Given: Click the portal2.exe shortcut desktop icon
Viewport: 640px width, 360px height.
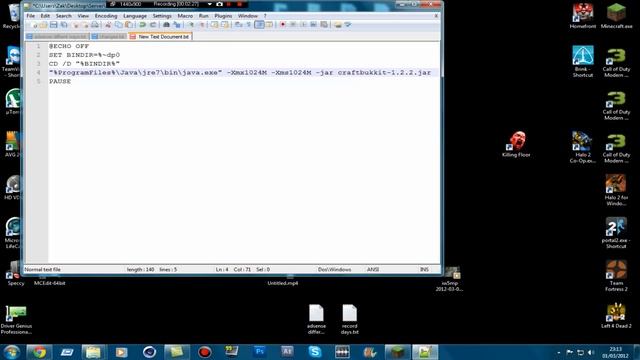Looking at the screenshot, I should (616, 233).
